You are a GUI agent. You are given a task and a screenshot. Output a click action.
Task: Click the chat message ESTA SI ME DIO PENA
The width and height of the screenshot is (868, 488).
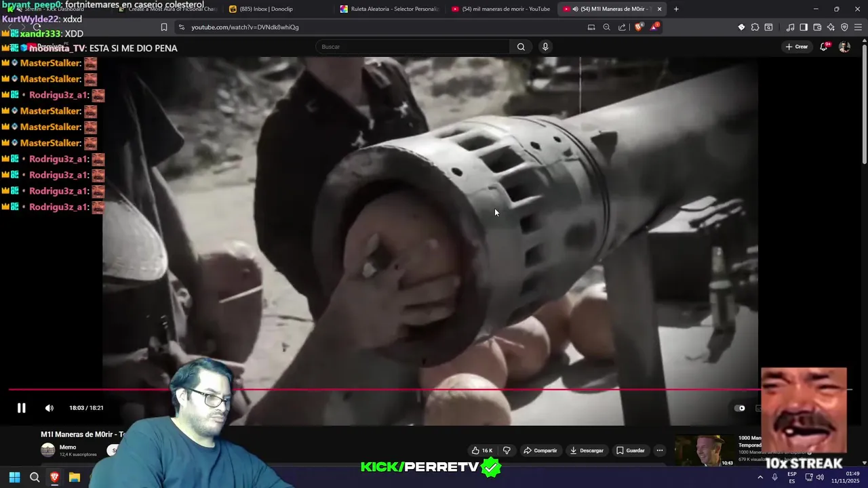point(134,48)
